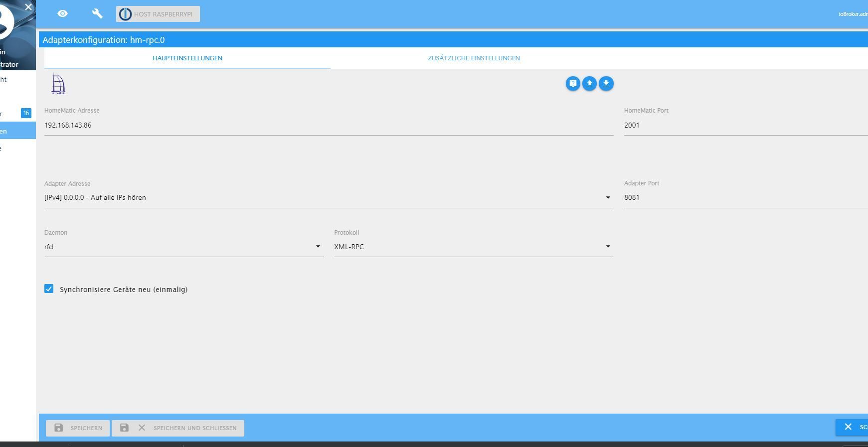Click the Speichern button
868x447 pixels.
78,428
